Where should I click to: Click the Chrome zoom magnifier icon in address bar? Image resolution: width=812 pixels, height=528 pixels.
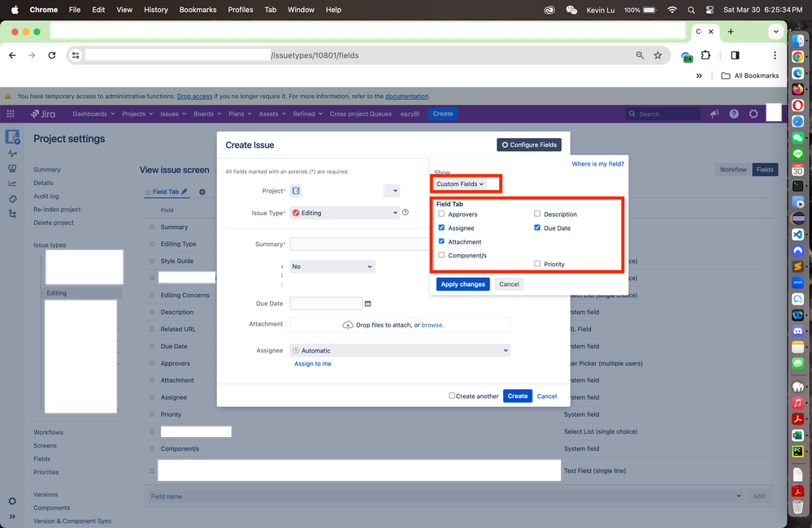point(640,55)
